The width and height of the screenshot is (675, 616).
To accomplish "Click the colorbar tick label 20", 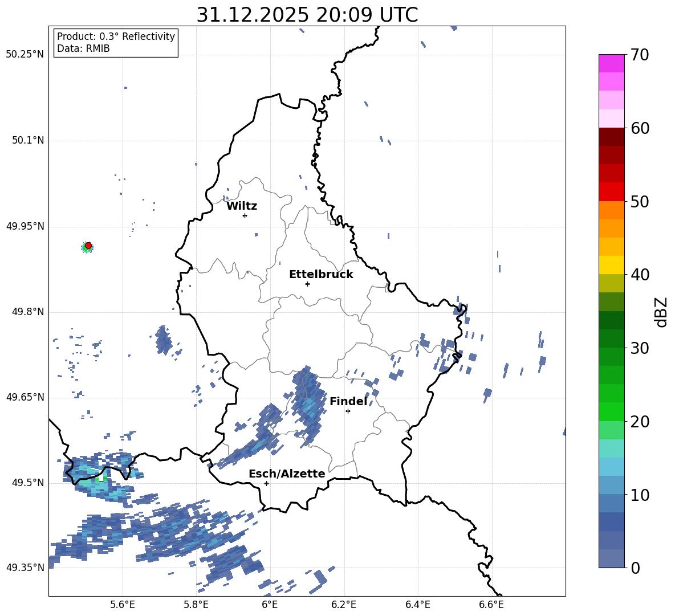I will [x=640, y=422].
